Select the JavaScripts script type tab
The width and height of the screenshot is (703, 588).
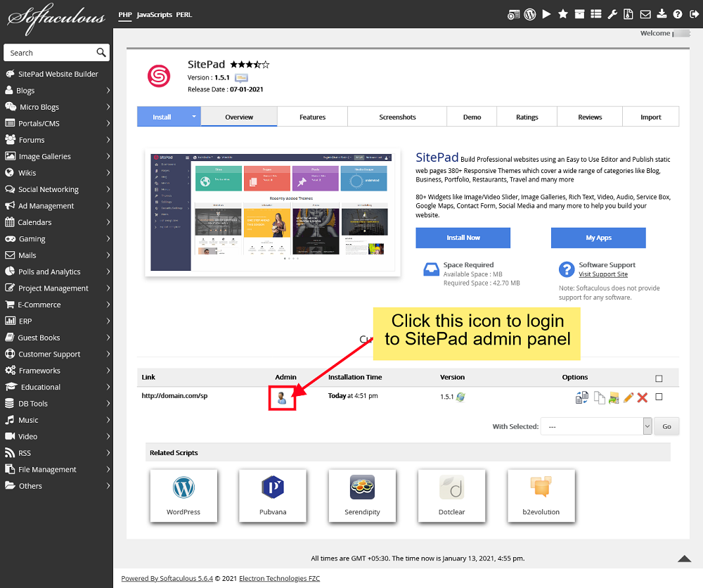pyautogui.click(x=154, y=15)
